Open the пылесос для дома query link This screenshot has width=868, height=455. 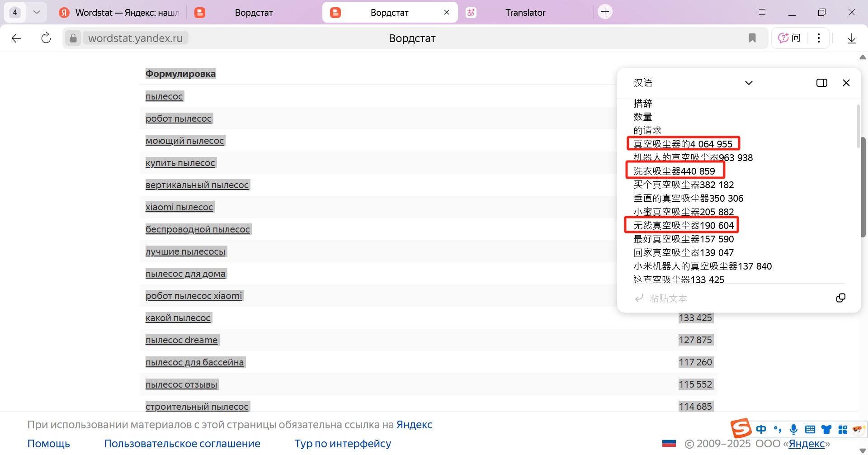point(185,274)
